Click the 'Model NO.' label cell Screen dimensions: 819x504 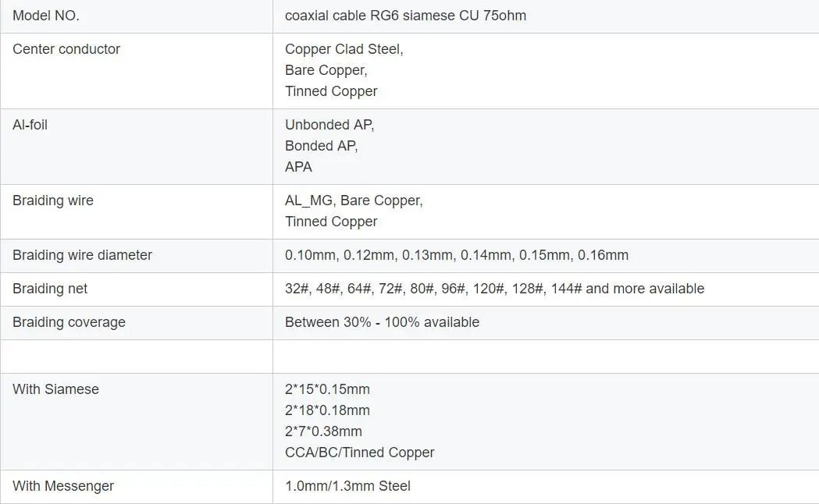46,16
